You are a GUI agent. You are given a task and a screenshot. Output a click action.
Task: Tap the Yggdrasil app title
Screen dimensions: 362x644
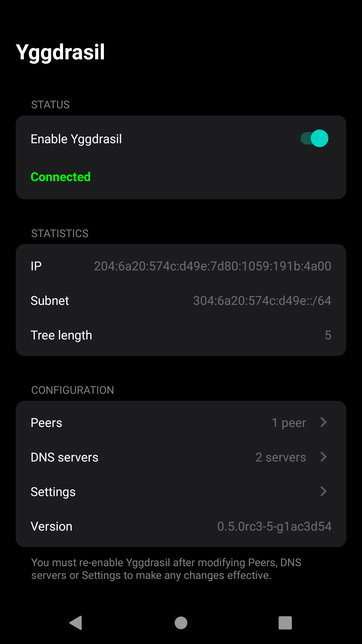click(61, 52)
